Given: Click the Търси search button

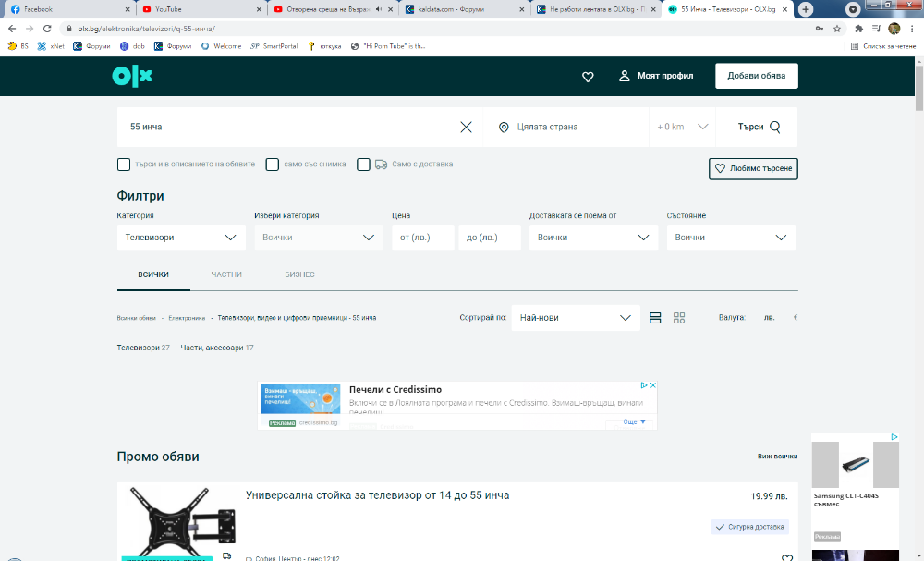Looking at the screenshot, I should 759,127.
